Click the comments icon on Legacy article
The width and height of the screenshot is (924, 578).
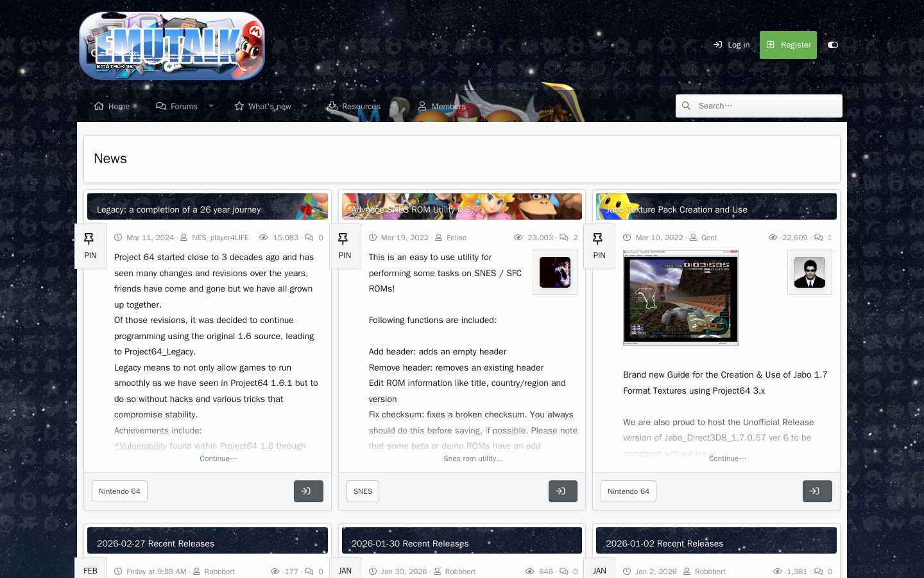coord(309,238)
